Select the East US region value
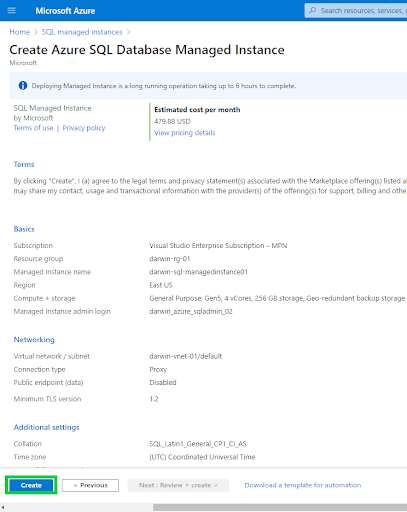Screen dimensions: 407x512 pos(161,285)
